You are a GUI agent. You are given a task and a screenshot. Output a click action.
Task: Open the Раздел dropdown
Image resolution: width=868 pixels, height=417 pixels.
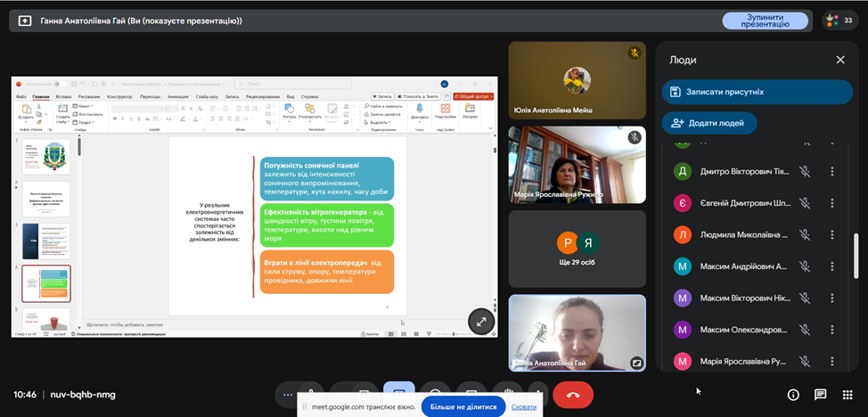tap(85, 122)
